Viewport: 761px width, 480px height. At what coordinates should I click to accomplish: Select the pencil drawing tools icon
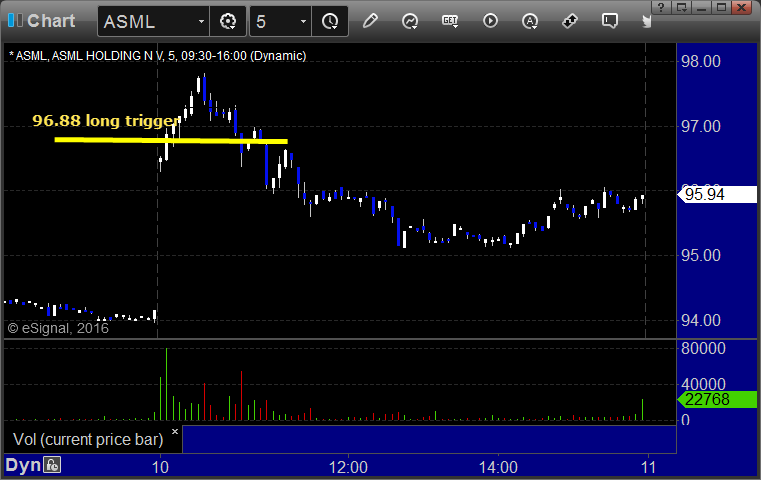[370, 21]
